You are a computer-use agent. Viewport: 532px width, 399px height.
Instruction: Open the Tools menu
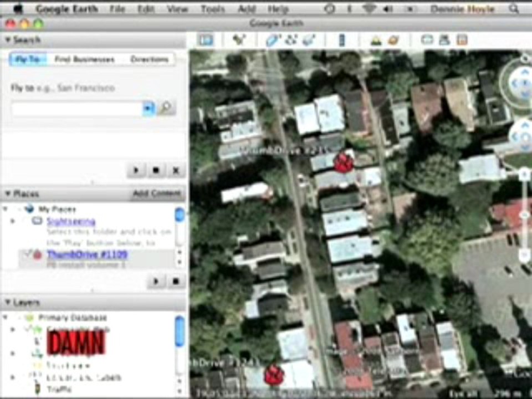click(213, 9)
